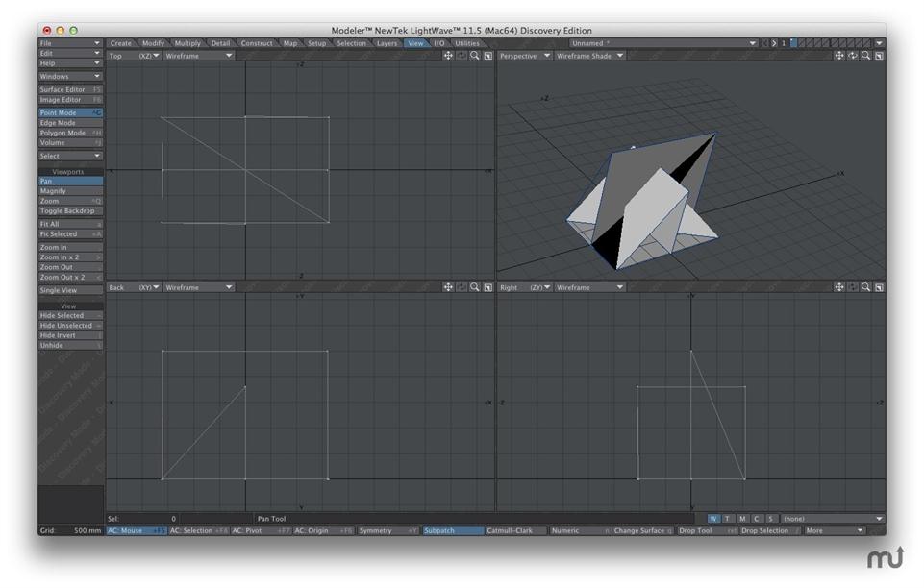Viewport: 924px width, 588px height.
Task: Open the Wireframe Shade render style dropdown
Action: pyautogui.click(x=589, y=56)
